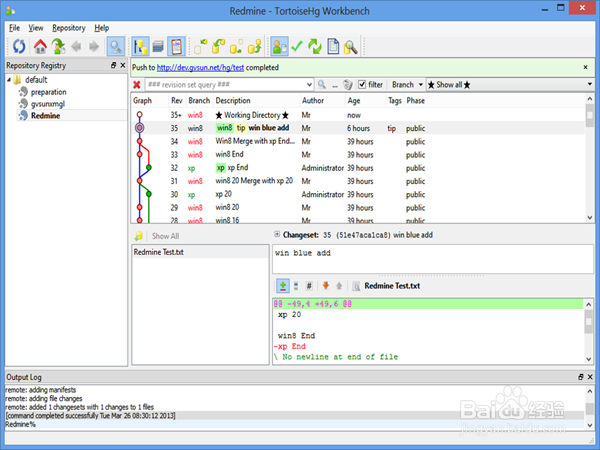Open the File menu

coord(15,28)
